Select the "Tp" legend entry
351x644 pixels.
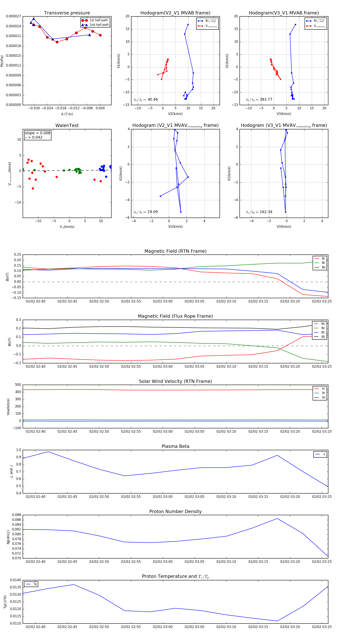click(31, 584)
